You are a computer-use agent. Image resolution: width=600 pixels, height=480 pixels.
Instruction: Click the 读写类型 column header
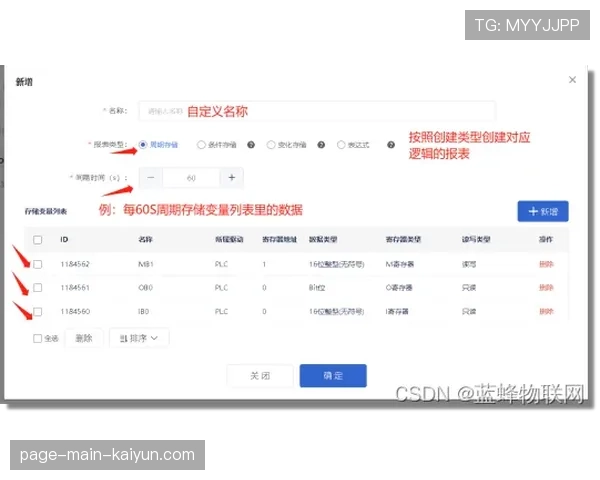[x=476, y=240]
